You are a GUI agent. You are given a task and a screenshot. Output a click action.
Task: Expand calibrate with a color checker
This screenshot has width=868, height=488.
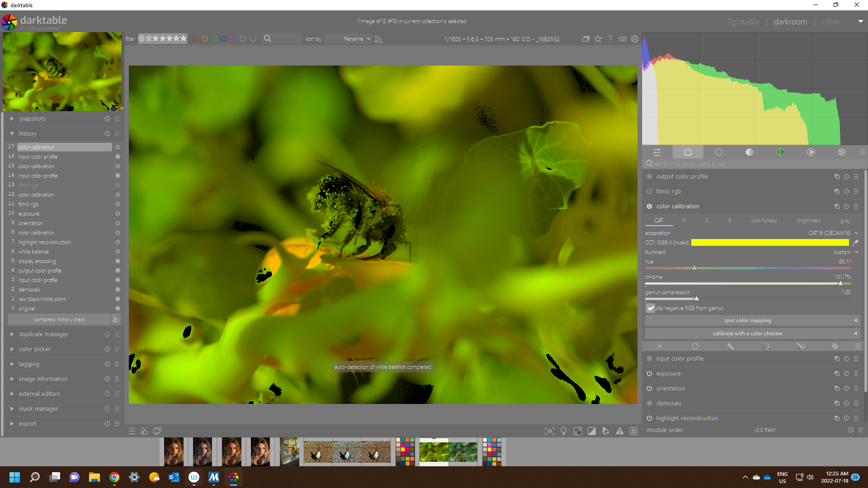click(748, 333)
